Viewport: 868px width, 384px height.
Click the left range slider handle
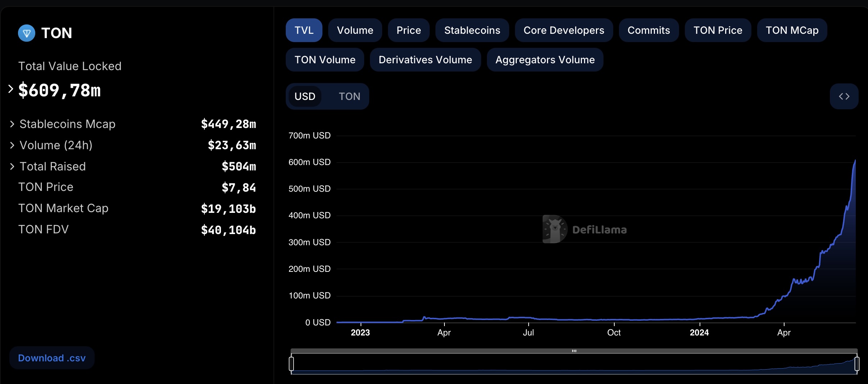[291, 364]
